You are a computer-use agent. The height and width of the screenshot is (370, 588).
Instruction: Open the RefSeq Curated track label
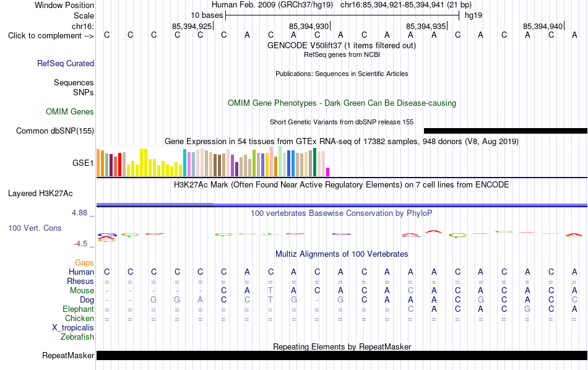[66, 63]
